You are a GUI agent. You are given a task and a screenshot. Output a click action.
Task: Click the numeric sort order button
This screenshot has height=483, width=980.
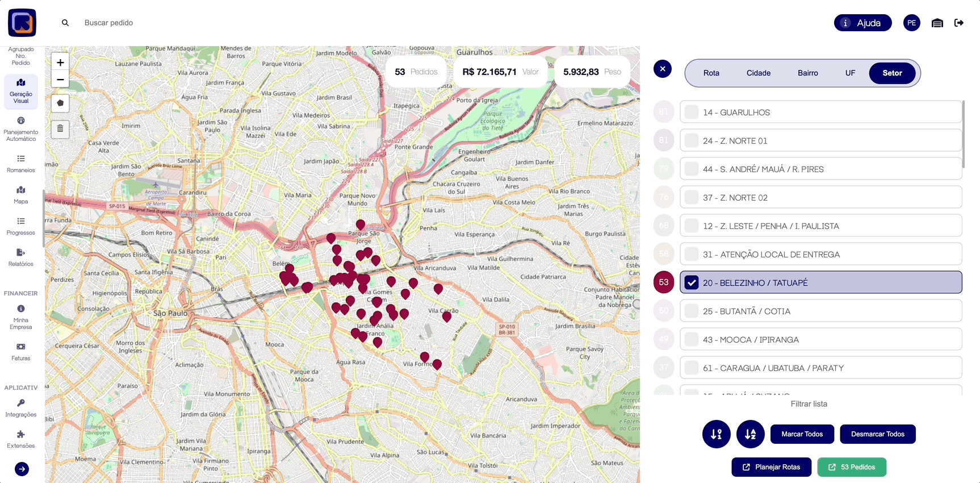click(716, 434)
